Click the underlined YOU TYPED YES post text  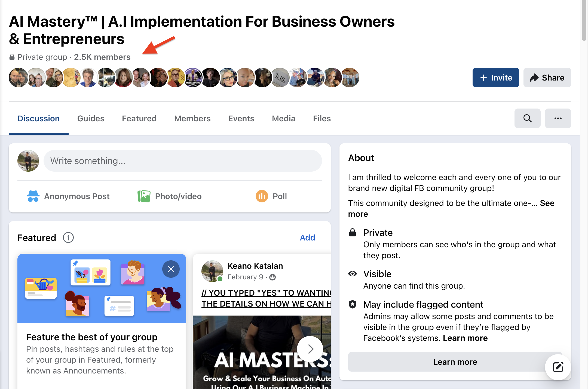tap(266, 298)
